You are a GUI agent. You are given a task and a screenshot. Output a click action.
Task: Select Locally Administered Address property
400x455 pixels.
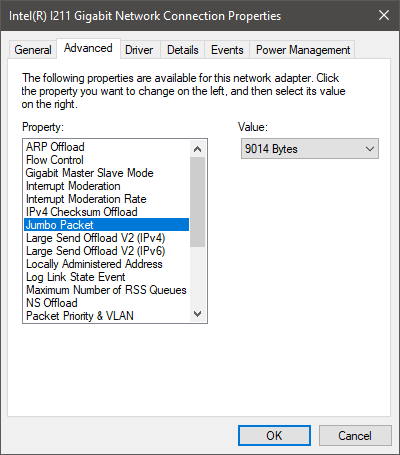pos(107,264)
